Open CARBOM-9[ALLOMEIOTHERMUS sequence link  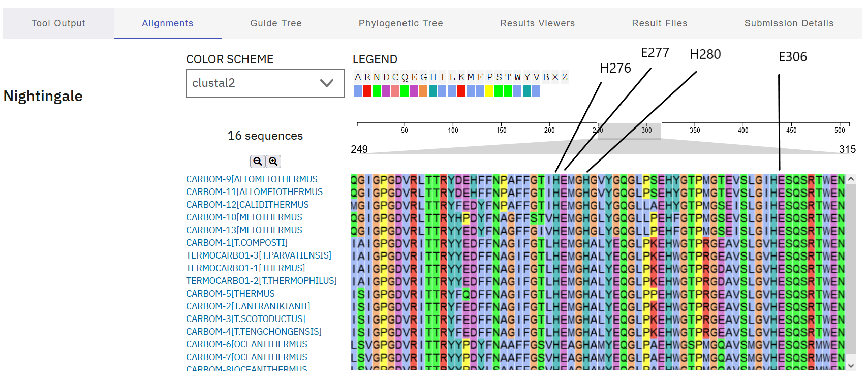click(252, 179)
